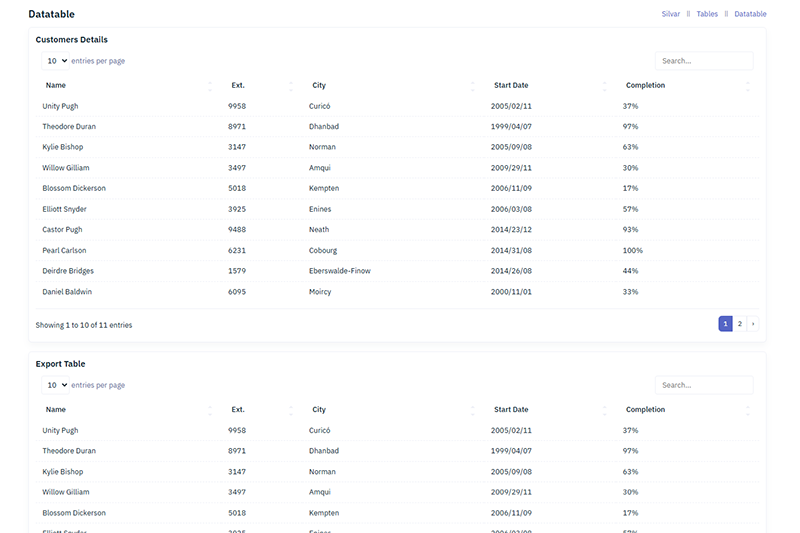Screen dimensions: 800x533
Task: Open entries per page dropdown in Customers Details
Action: click(55, 61)
